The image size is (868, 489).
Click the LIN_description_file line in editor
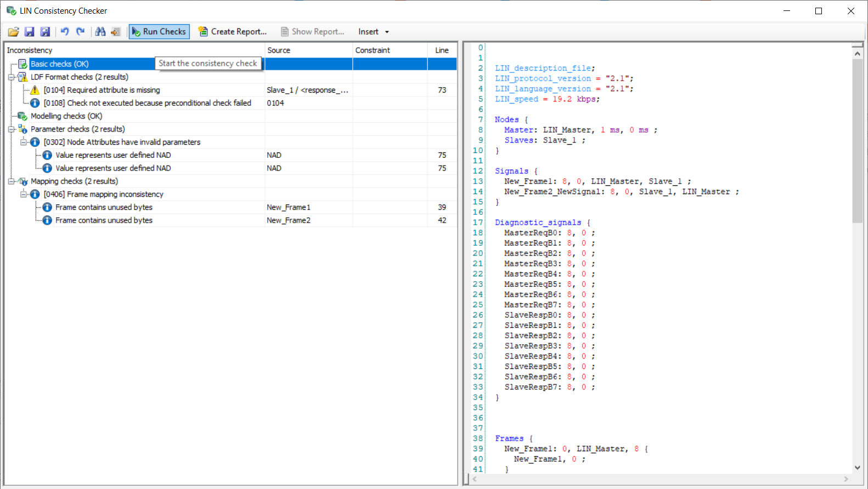(544, 68)
